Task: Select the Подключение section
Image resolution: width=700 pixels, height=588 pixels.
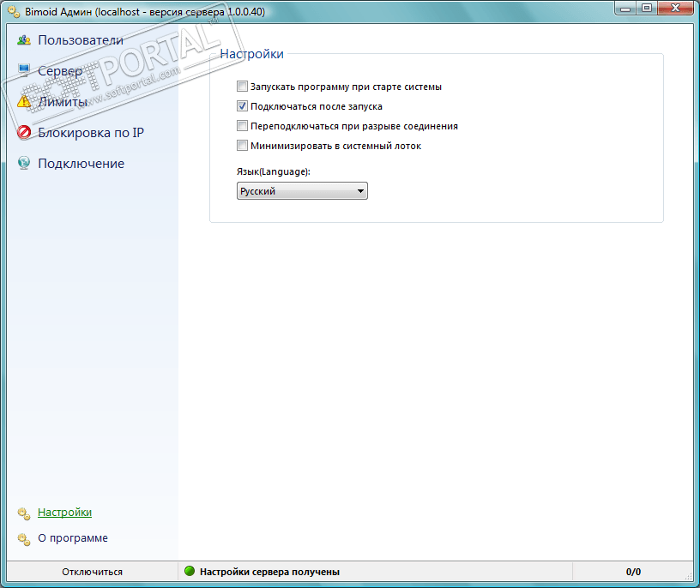Action: coord(81,163)
